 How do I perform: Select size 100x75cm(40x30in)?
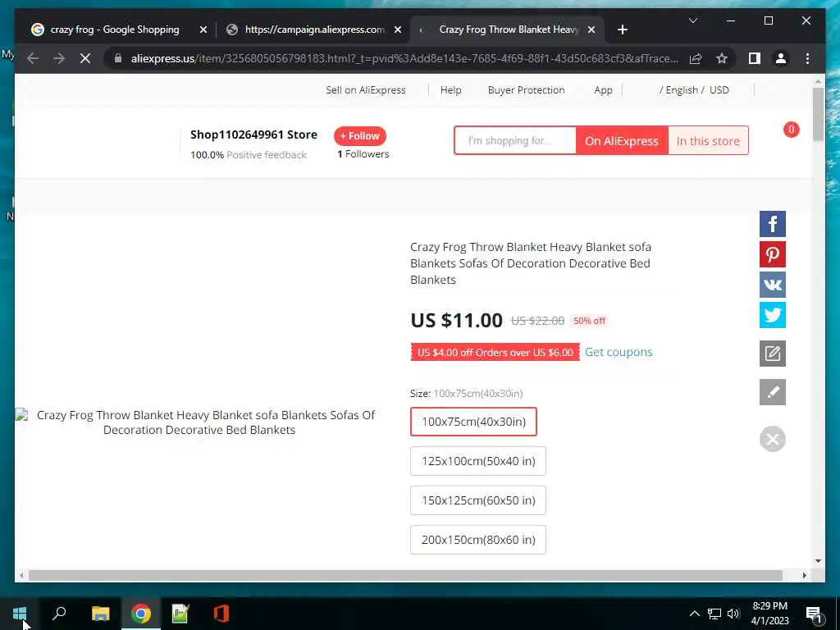click(x=473, y=422)
